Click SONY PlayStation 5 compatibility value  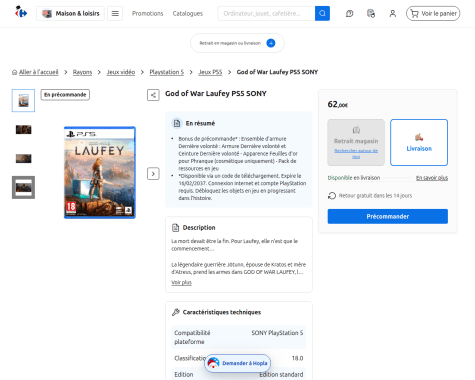pyautogui.click(x=277, y=333)
